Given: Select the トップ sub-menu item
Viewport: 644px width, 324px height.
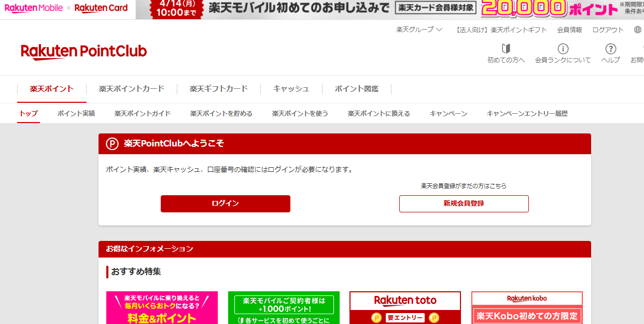Looking at the screenshot, I should click(29, 113).
